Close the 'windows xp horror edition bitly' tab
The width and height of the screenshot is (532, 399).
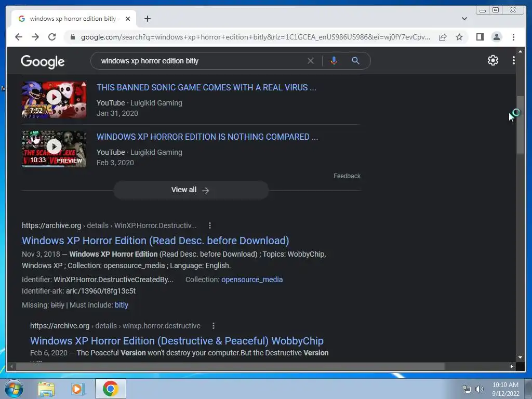[x=128, y=19]
